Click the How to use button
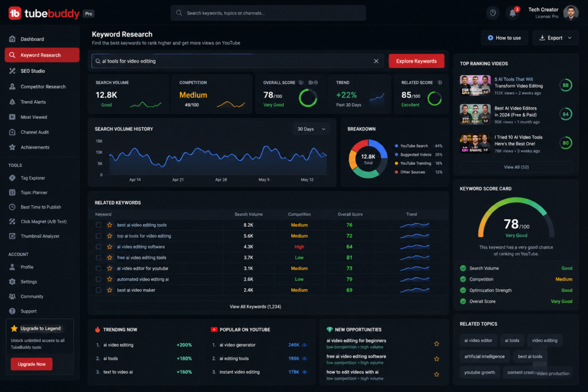 504,38
